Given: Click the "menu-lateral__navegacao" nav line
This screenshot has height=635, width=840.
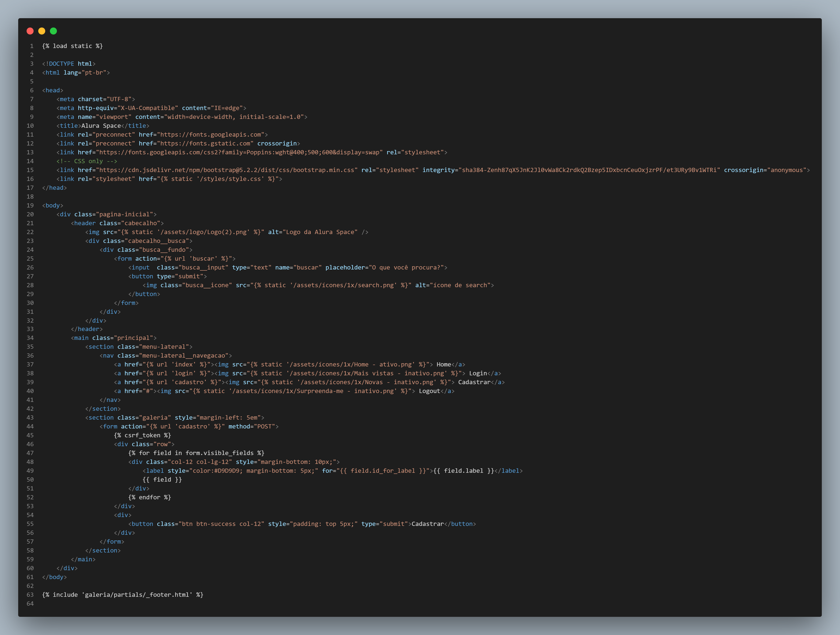Looking at the screenshot, I should coord(166,355).
